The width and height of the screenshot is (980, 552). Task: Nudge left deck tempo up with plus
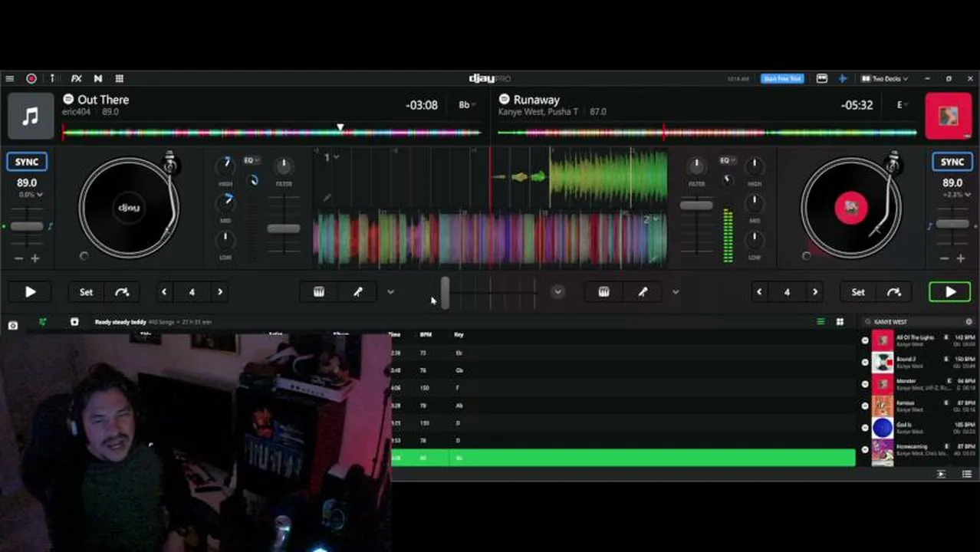coord(35,259)
